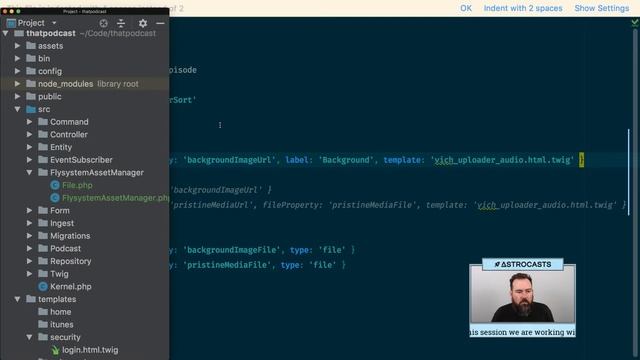The height and width of the screenshot is (360, 640).
Task: Click the collapse all icon in Project panel
Action: point(121,23)
